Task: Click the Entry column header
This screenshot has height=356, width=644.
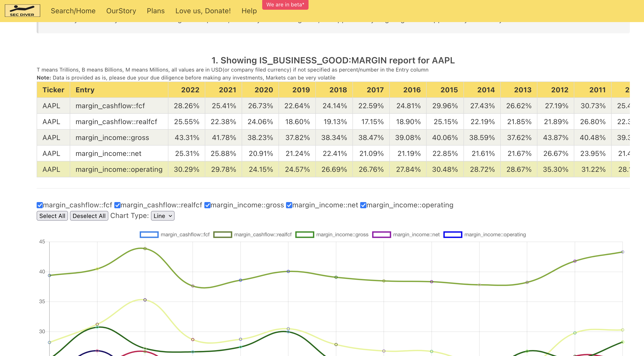Action: (119, 90)
